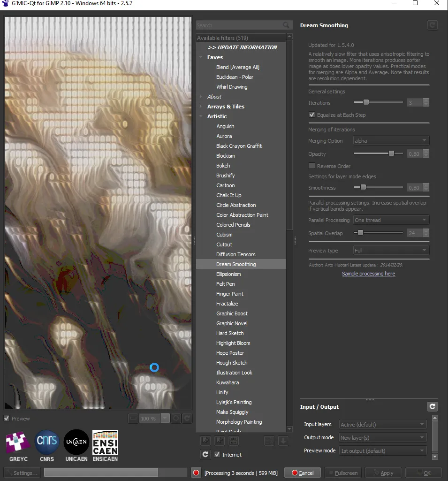Open Sample processing here link
The image size is (448, 481).
(x=369, y=273)
